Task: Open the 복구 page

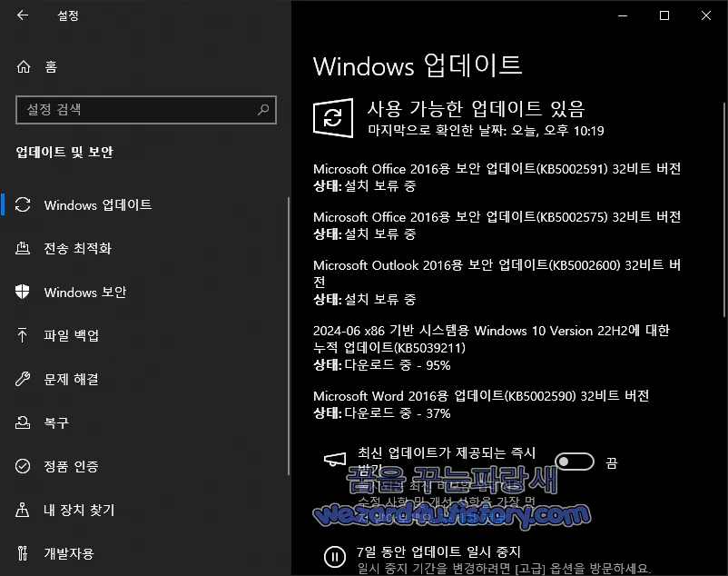Action: pos(56,422)
